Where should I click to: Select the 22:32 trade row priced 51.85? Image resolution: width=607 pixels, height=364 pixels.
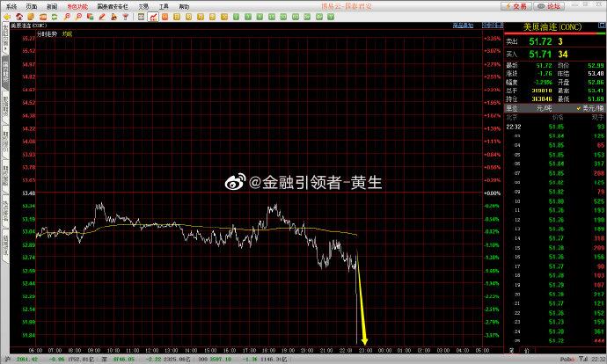pyautogui.click(x=545, y=127)
